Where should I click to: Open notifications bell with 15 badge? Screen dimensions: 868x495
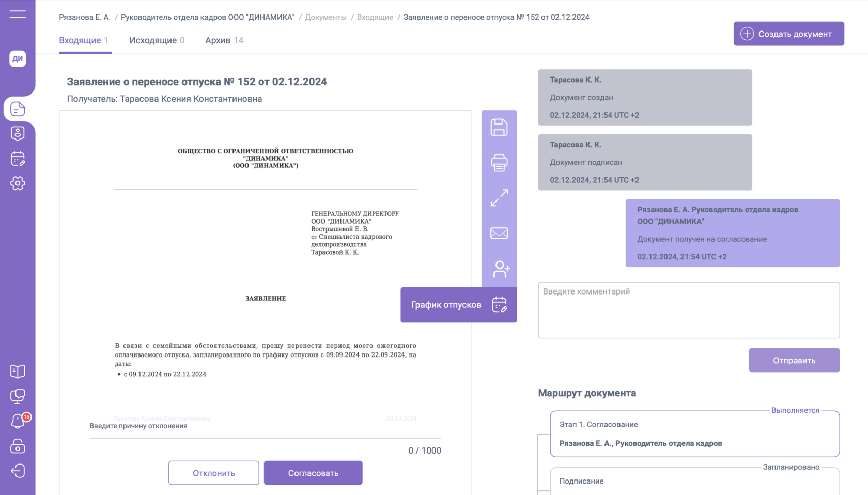pyautogui.click(x=18, y=421)
